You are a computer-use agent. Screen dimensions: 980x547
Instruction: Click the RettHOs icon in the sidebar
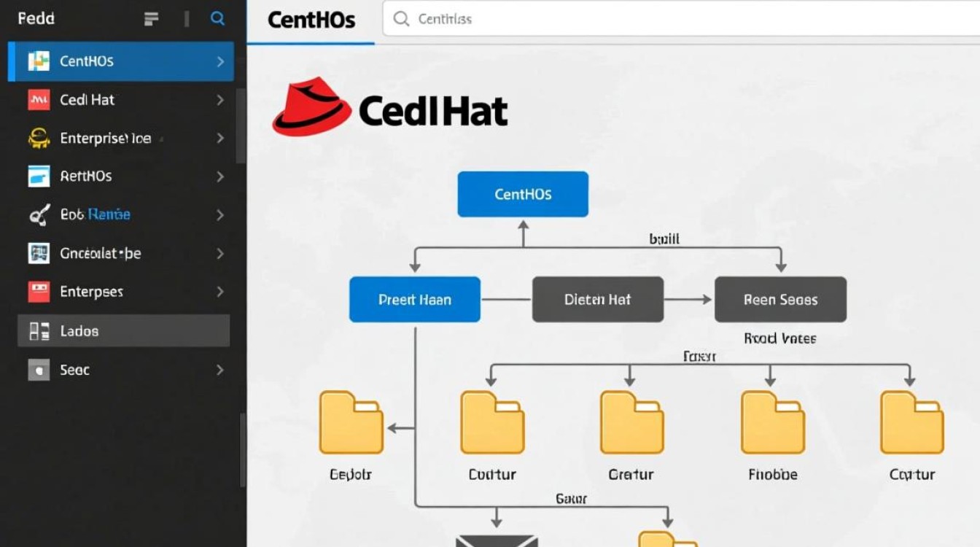point(39,176)
